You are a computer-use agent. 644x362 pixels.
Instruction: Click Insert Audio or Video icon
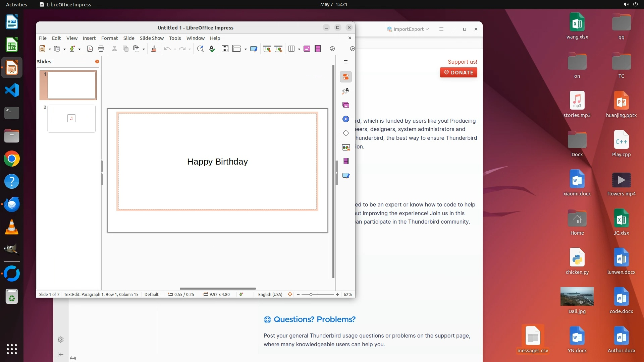pos(318,49)
